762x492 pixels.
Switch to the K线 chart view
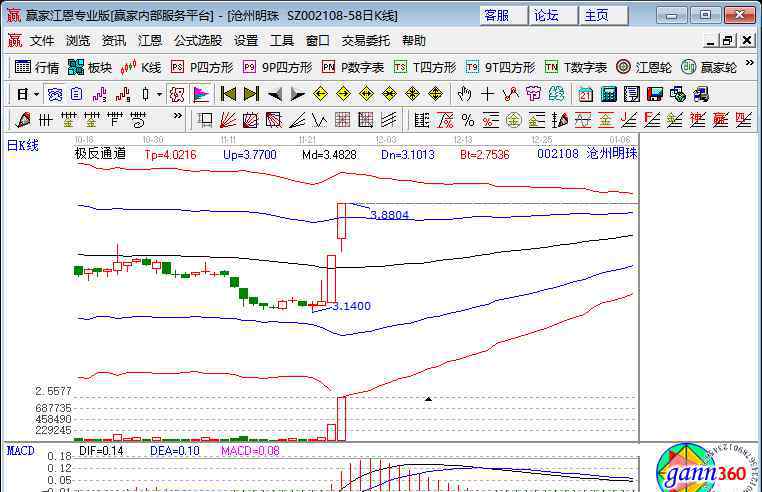point(141,67)
